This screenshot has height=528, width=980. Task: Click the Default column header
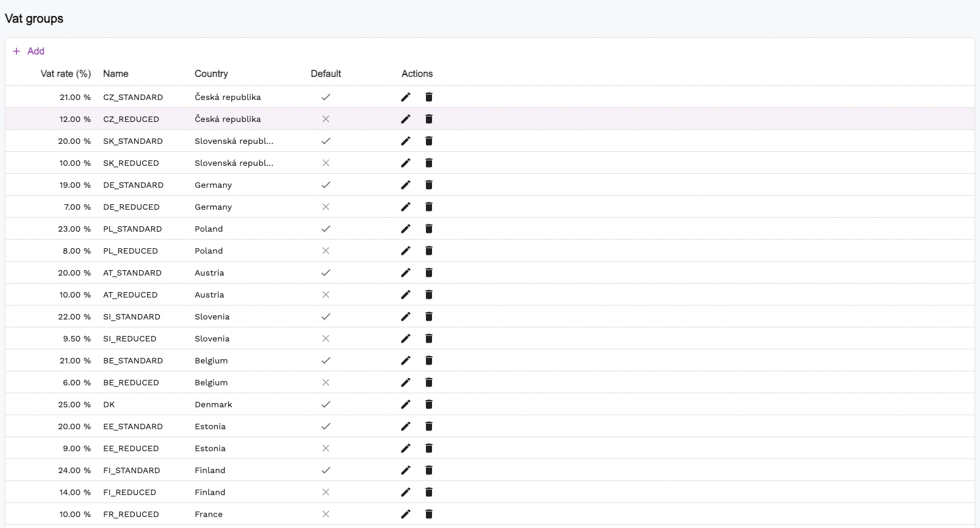(x=326, y=74)
